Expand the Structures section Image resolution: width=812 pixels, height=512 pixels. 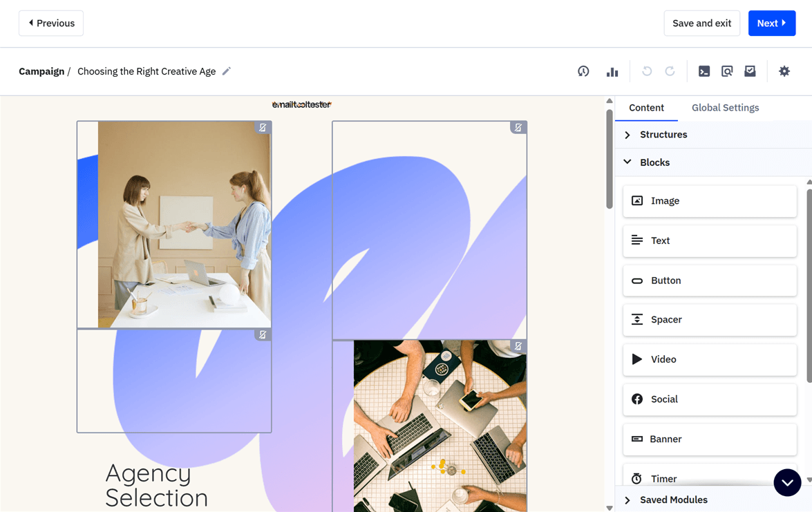coord(713,135)
